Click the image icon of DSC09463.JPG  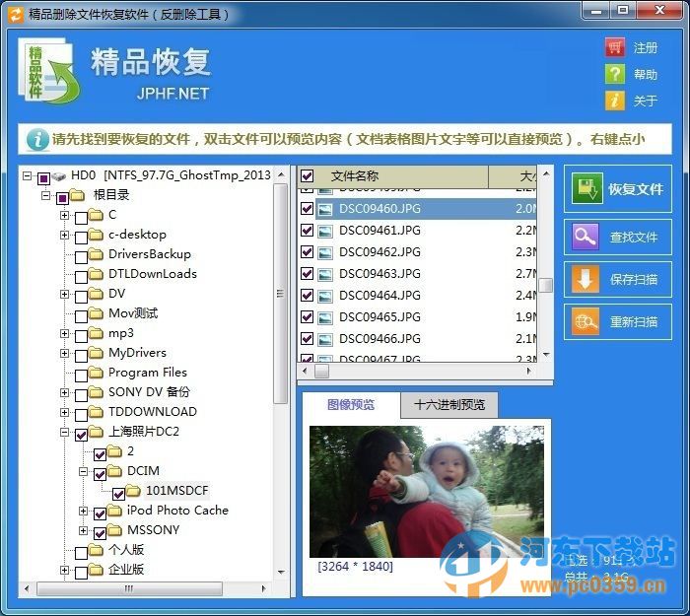tap(325, 274)
